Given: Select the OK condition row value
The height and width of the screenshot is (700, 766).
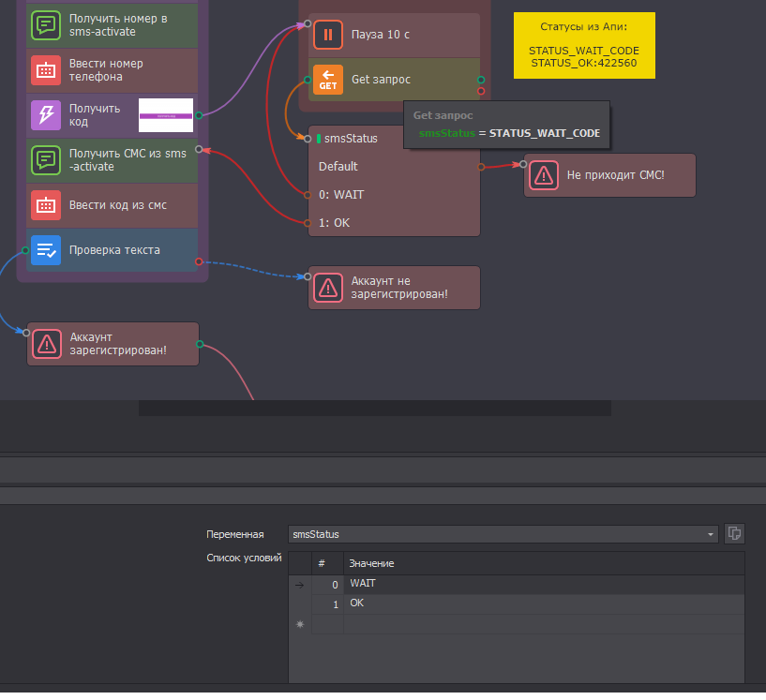Looking at the screenshot, I should 544,603.
